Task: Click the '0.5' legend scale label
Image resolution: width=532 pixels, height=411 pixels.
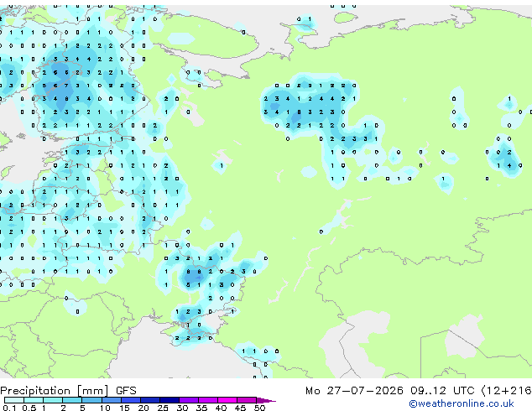Action: (29, 408)
